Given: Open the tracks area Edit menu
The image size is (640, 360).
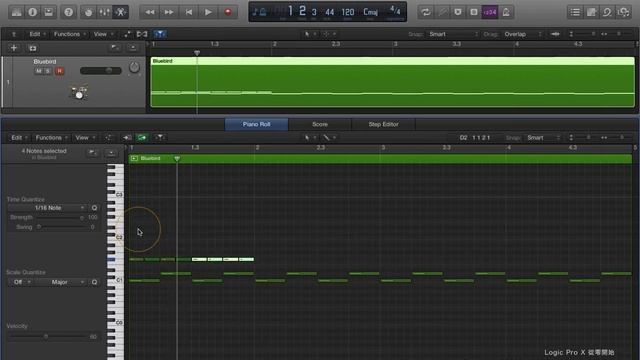Looking at the screenshot, I should point(37,34).
